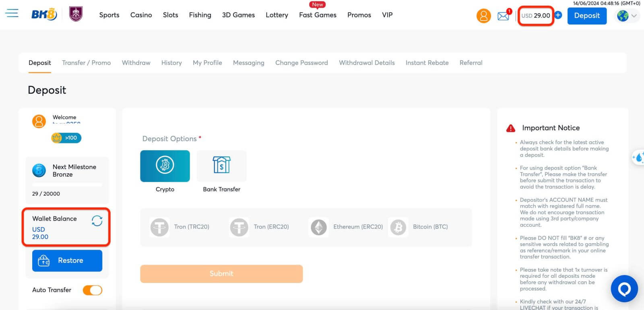Click the blue Deposit button in header
Image resolution: width=644 pixels, height=310 pixels.
586,16
